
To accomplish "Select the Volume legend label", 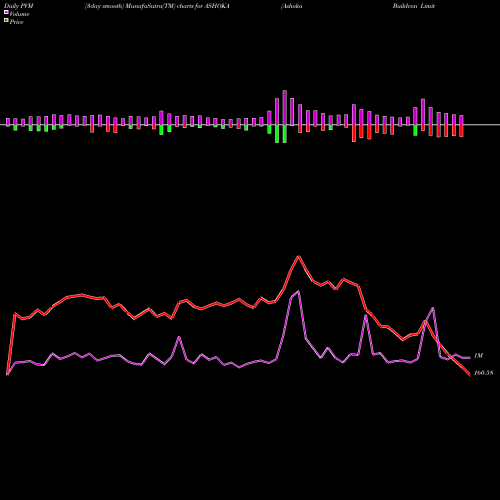I will click(x=19, y=14).
